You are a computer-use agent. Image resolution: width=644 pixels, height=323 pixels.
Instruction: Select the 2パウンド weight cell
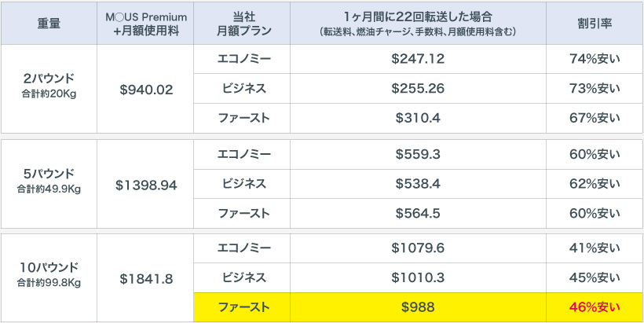coord(49,87)
